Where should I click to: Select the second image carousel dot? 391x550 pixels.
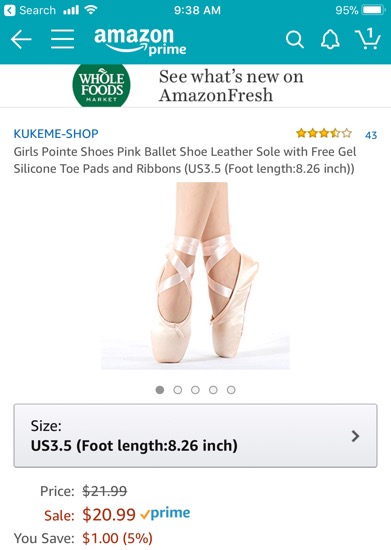[x=178, y=390]
